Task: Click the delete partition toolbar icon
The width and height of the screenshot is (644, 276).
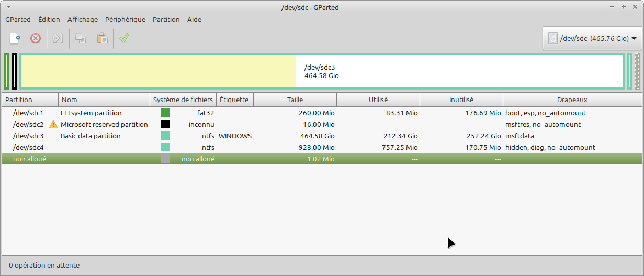Action: pyautogui.click(x=36, y=38)
